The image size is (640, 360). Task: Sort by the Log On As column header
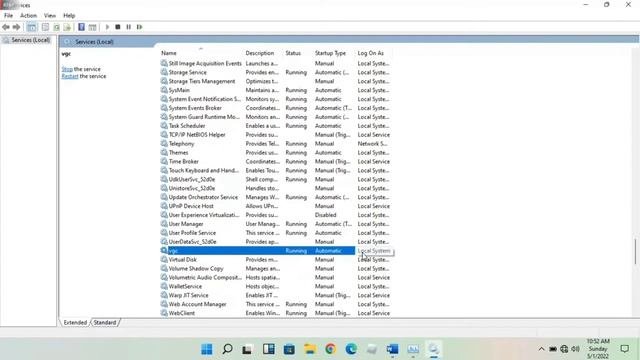[371, 53]
